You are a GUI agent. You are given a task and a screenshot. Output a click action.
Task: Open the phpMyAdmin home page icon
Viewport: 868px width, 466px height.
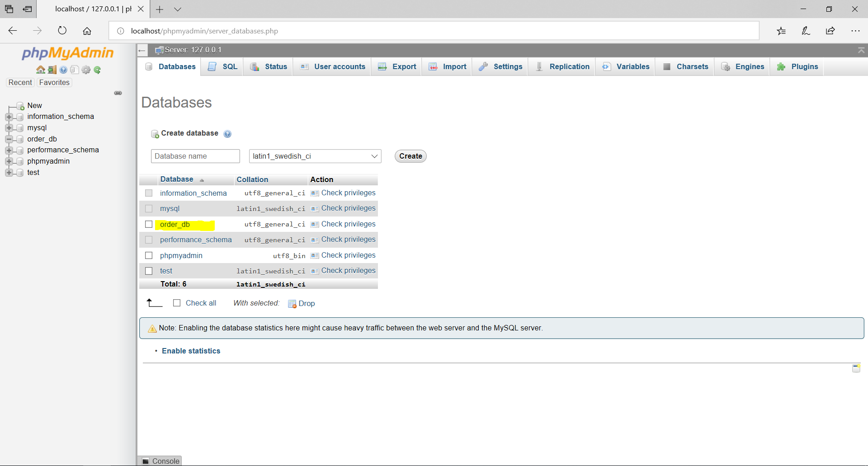41,70
